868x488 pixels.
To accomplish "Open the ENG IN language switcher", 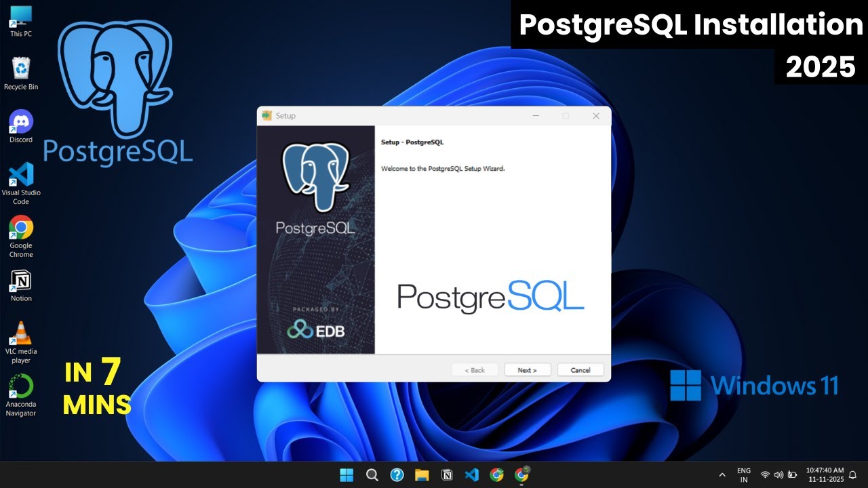I will point(744,475).
